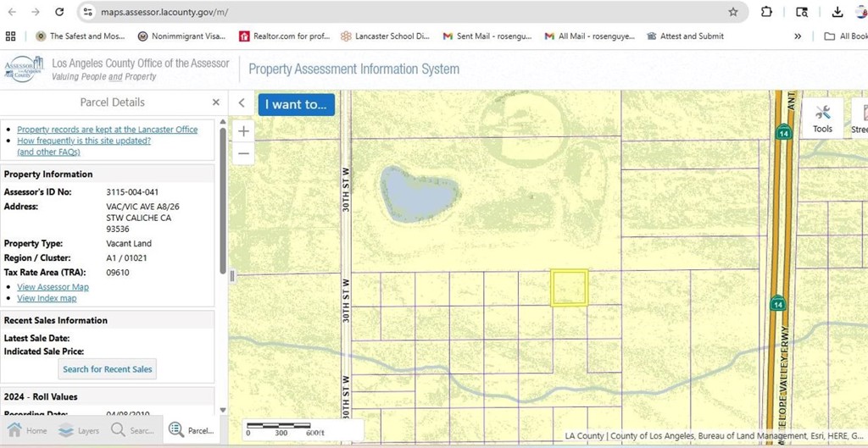Zoom in with the map plus button
868x448 pixels.
pyautogui.click(x=243, y=131)
